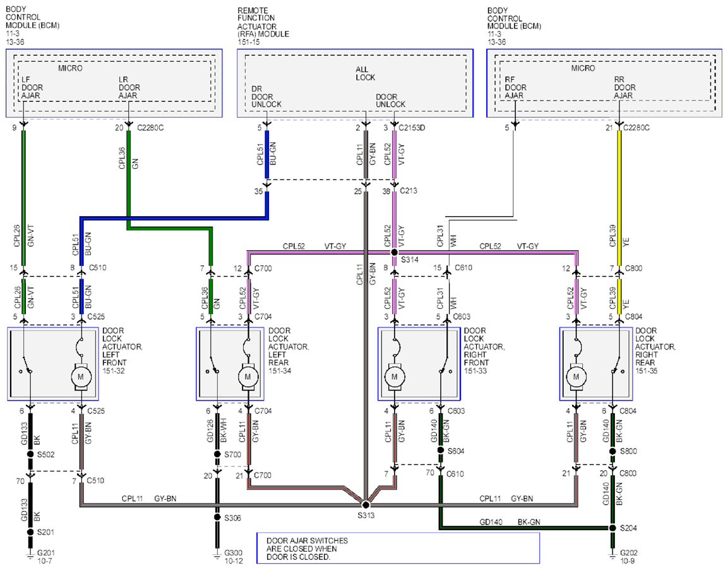Open the Remote Function Actuator module box
This screenshot has width=728, height=570.
(x=355, y=83)
